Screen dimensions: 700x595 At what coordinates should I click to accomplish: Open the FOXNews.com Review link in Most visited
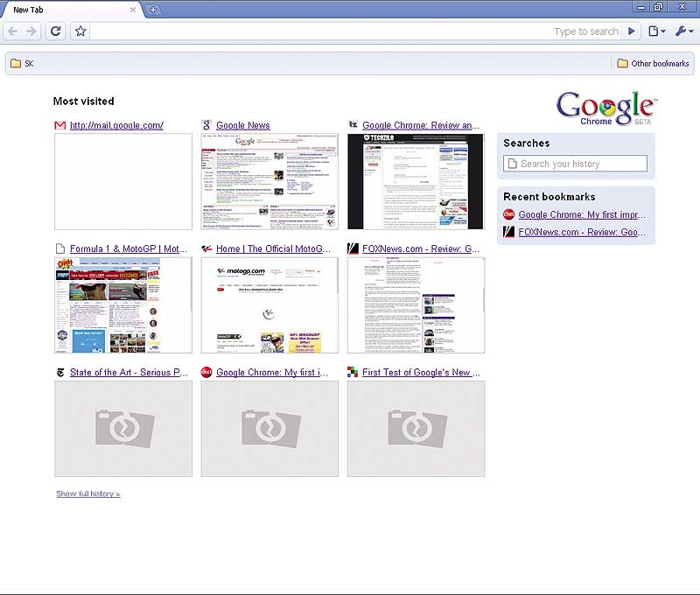421,248
